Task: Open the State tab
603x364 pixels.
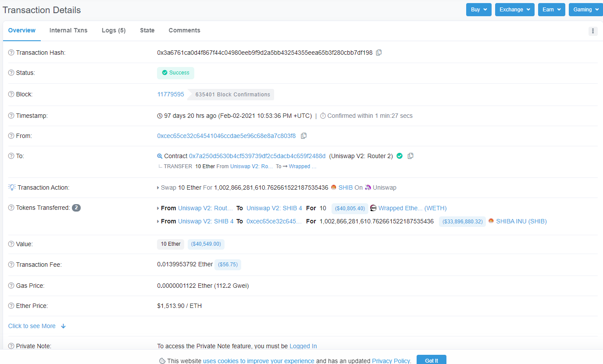Action: [147, 30]
